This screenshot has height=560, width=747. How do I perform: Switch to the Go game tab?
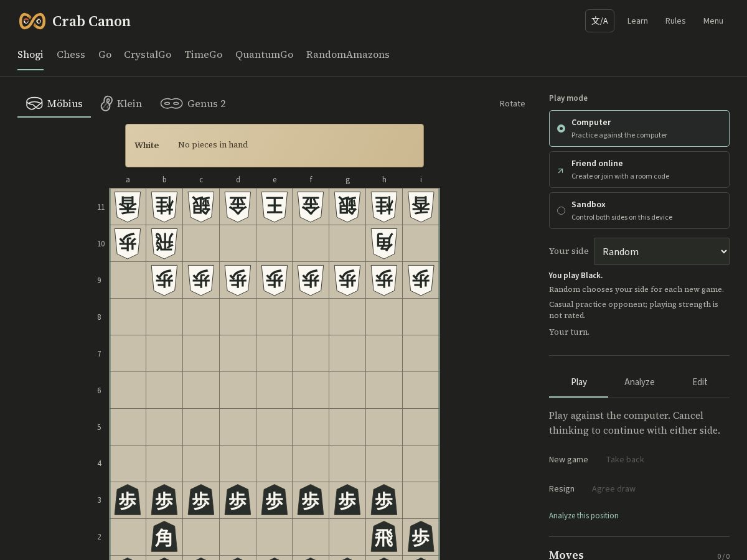pyautogui.click(x=105, y=55)
